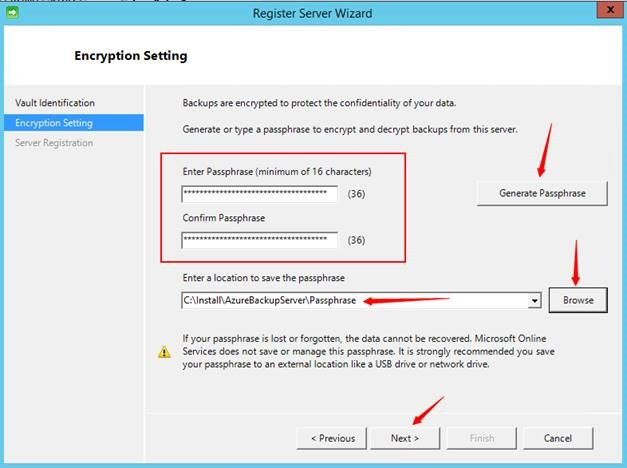Browse for a passphrase save location
The height and width of the screenshot is (468, 627).
coord(578,300)
